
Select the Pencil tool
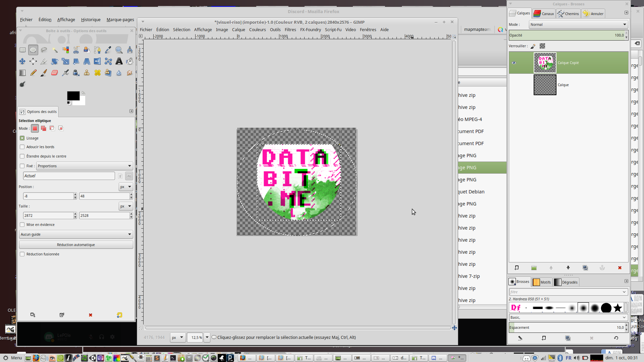pyautogui.click(x=33, y=73)
